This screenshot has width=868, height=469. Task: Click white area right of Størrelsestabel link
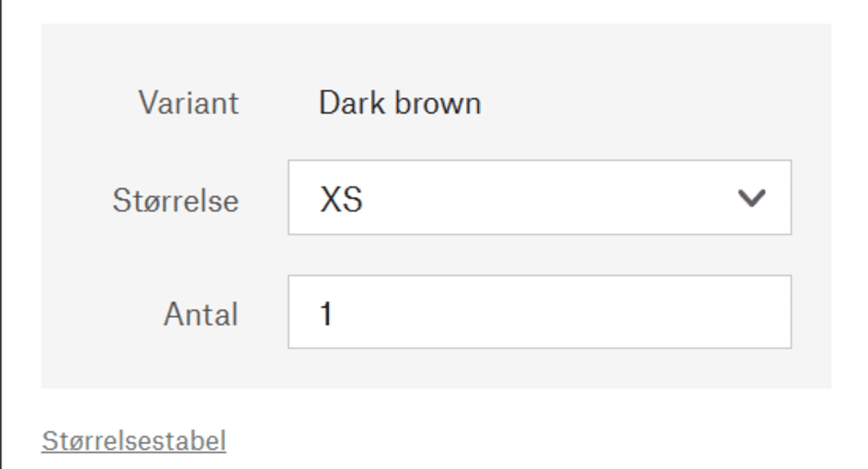coord(528,441)
